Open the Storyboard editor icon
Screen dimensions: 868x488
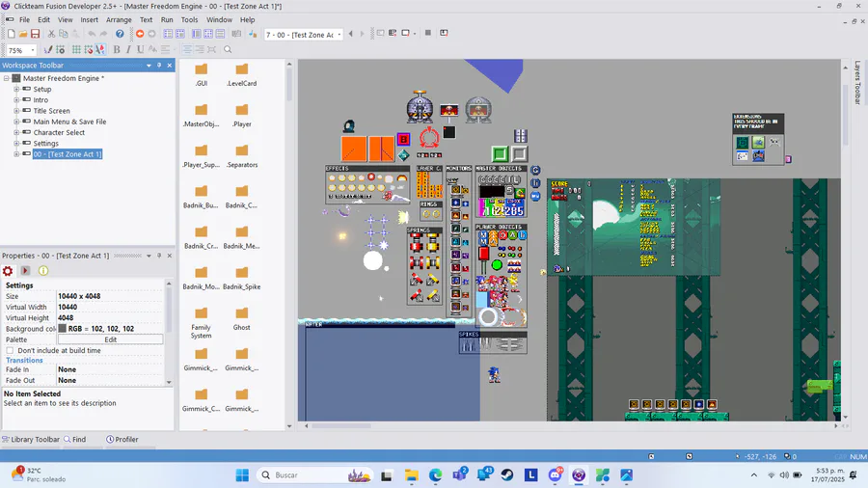pos(168,35)
